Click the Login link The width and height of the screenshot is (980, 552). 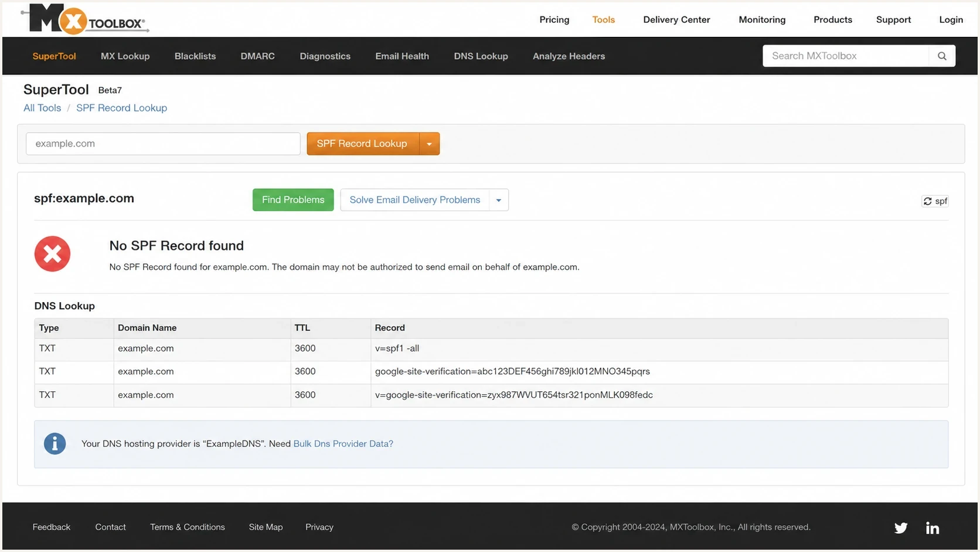click(x=951, y=19)
